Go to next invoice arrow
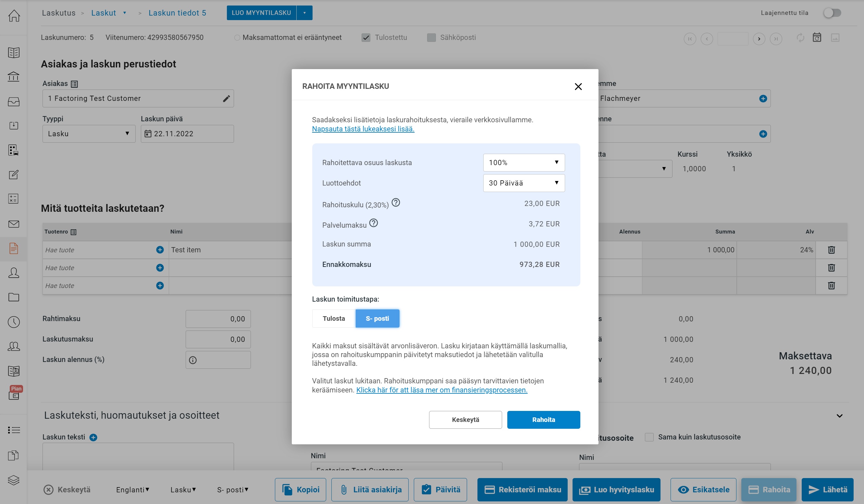 759,39
